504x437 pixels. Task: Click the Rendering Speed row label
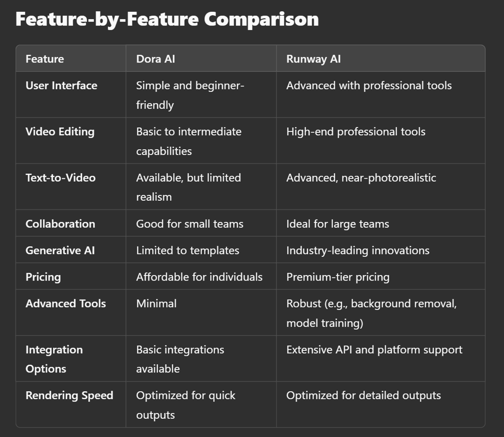click(x=69, y=396)
